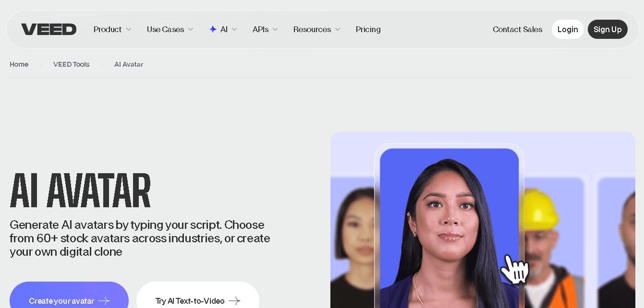This screenshot has width=644, height=308.
Task: Click the sparkle icon next to AI
Action: [x=213, y=29]
